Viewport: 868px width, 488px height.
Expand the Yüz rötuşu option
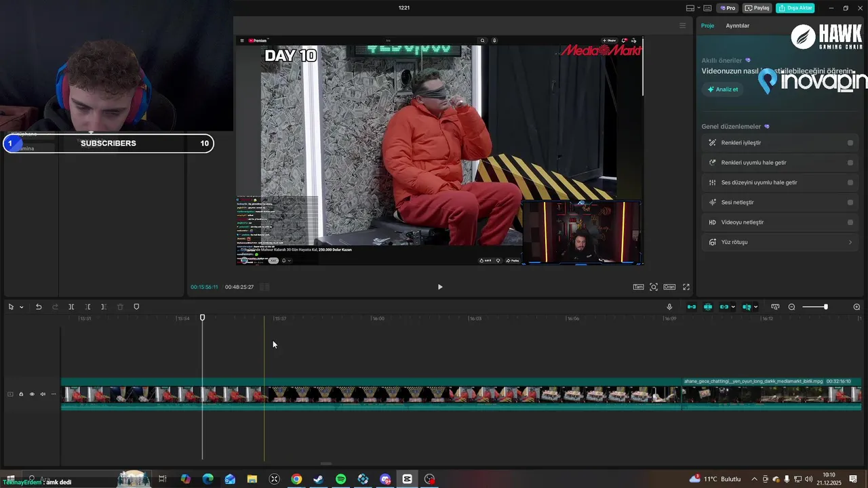[x=781, y=242]
